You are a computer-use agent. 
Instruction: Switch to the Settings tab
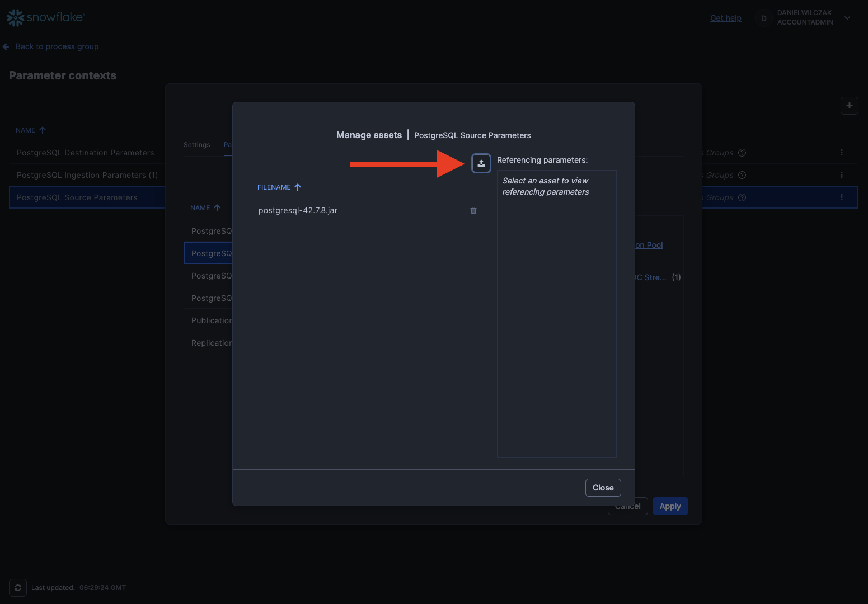point(197,145)
